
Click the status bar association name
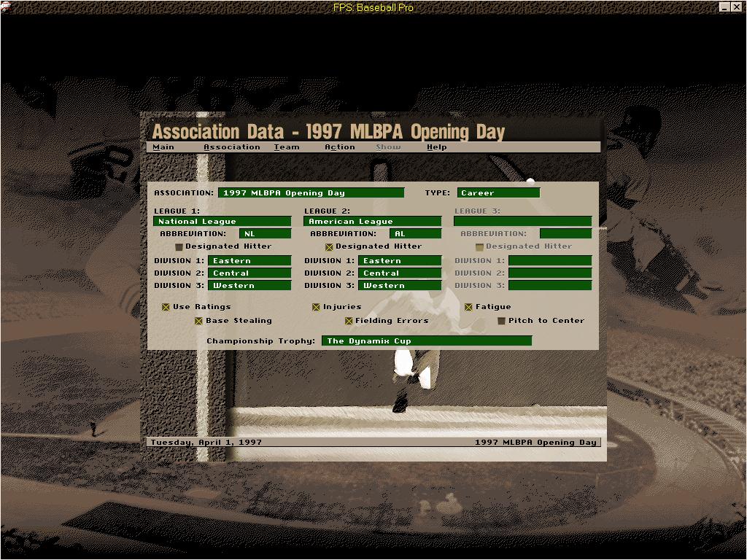pyautogui.click(x=535, y=443)
